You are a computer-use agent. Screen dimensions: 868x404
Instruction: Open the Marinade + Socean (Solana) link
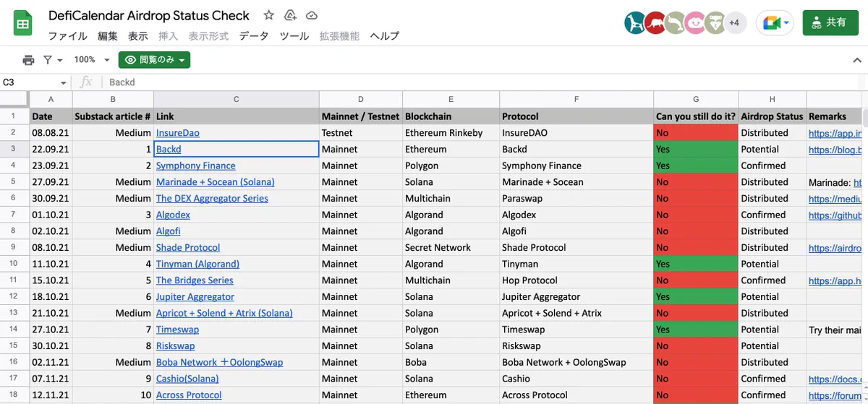216,182
